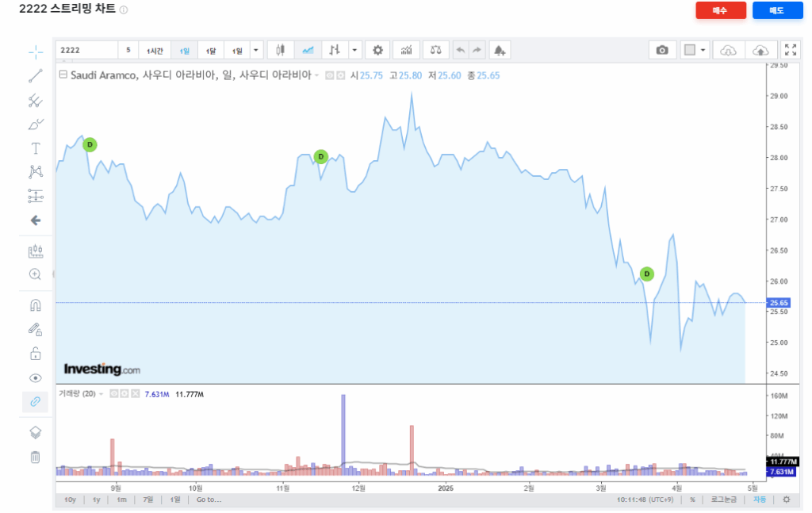Select the trend line drawing tool
This screenshot has height=513, width=812.
coord(36,76)
